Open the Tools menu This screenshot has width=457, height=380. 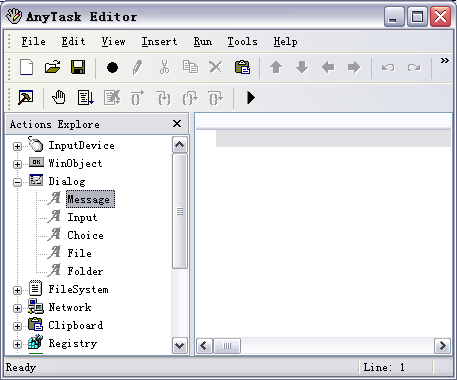242,42
